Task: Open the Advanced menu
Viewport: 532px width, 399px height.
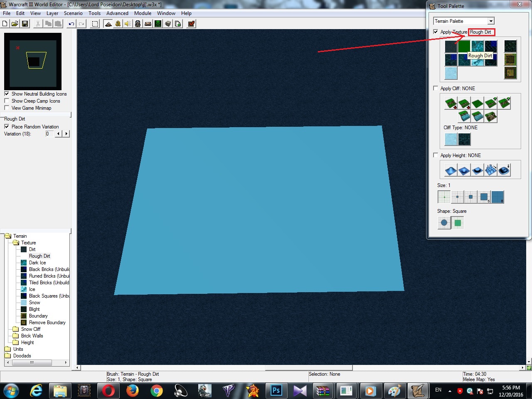Action: click(117, 13)
